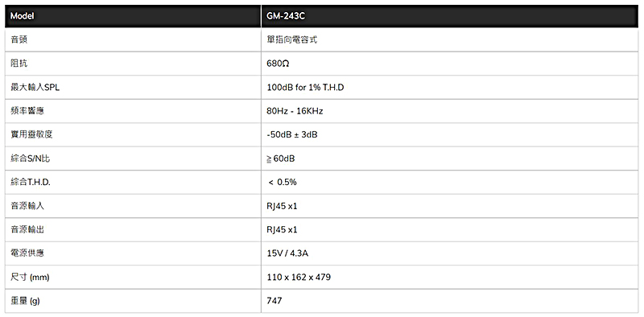
Task: Select the < 0.5% T.H.D. value
Action: (283, 183)
